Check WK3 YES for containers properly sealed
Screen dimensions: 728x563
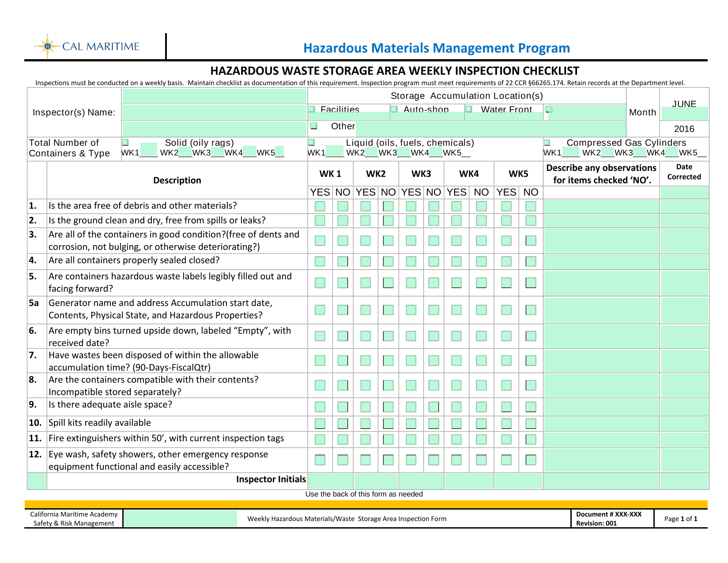pyautogui.click(x=411, y=261)
